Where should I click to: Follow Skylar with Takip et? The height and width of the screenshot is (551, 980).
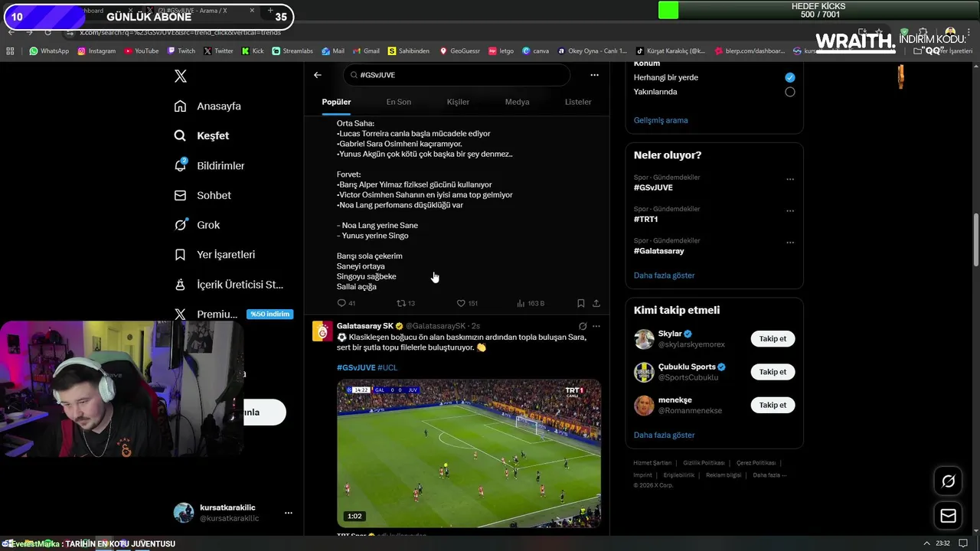click(x=773, y=339)
